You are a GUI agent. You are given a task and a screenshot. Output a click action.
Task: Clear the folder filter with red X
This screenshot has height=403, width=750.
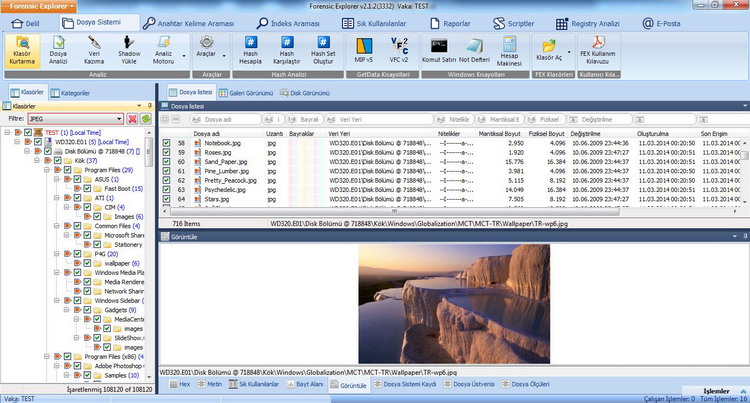(132, 118)
